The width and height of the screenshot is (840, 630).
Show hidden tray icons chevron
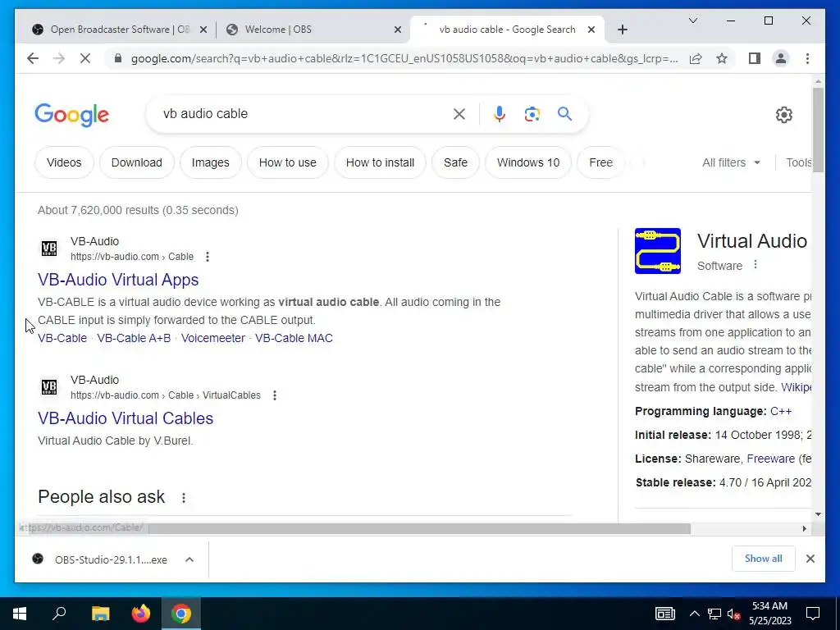[694, 614]
